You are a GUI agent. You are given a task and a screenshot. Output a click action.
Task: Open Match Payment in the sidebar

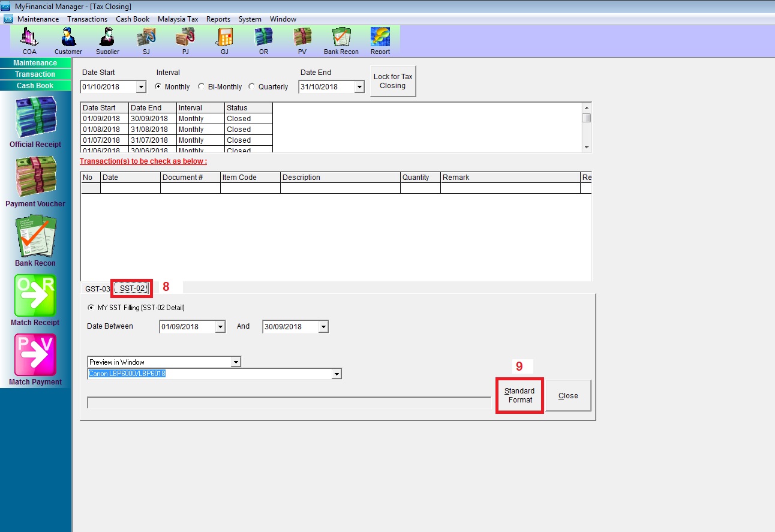(x=35, y=360)
